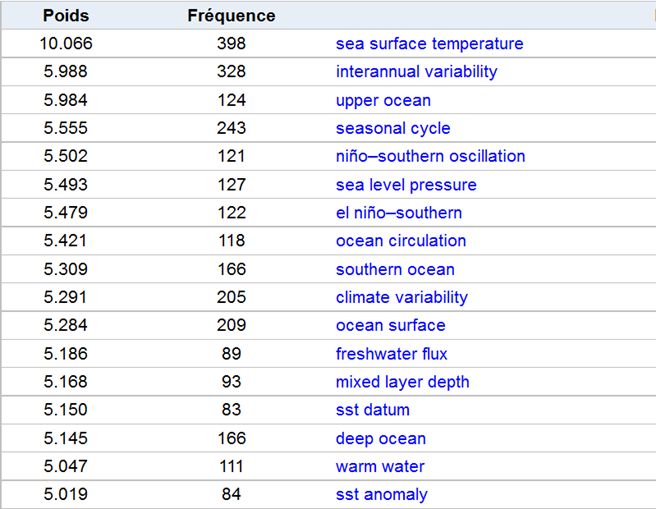Open the 'sea level pressure' link
The image size is (656, 509).
[x=406, y=185]
